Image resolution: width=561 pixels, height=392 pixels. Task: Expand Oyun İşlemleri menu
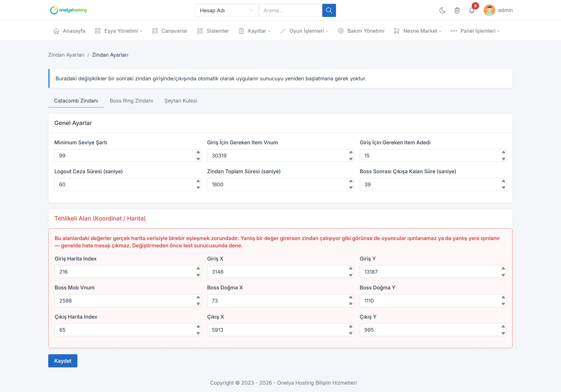(x=304, y=31)
